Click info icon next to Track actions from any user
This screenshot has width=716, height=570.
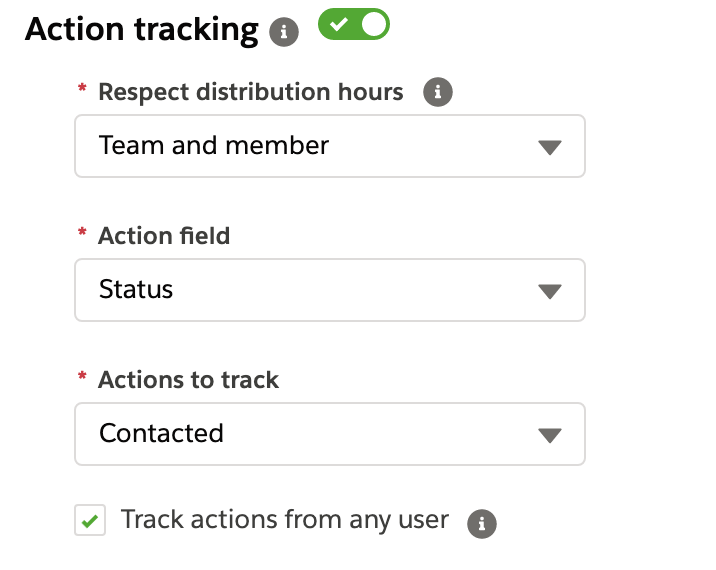click(482, 523)
